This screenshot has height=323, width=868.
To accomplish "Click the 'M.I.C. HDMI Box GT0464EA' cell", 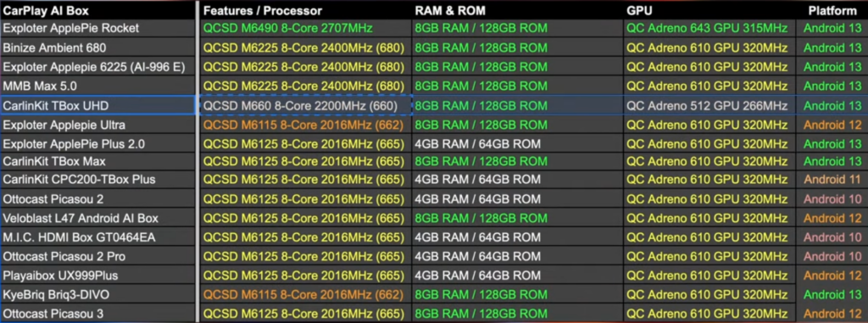I will coord(97,237).
